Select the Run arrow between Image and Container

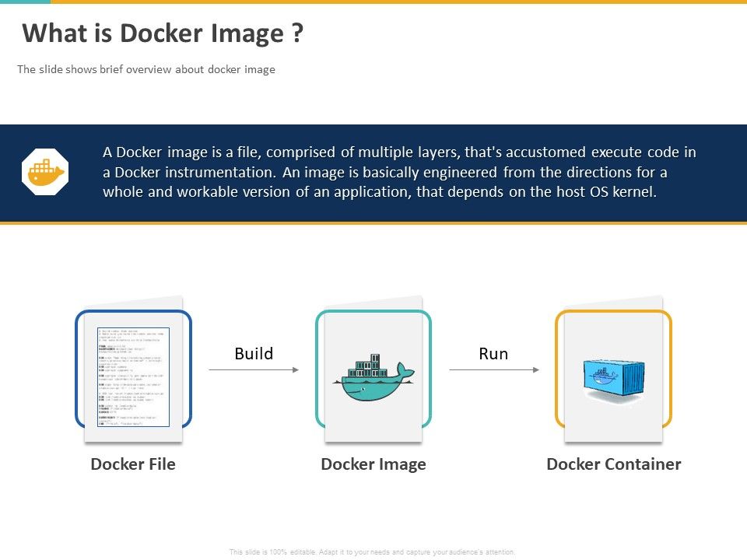click(493, 368)
